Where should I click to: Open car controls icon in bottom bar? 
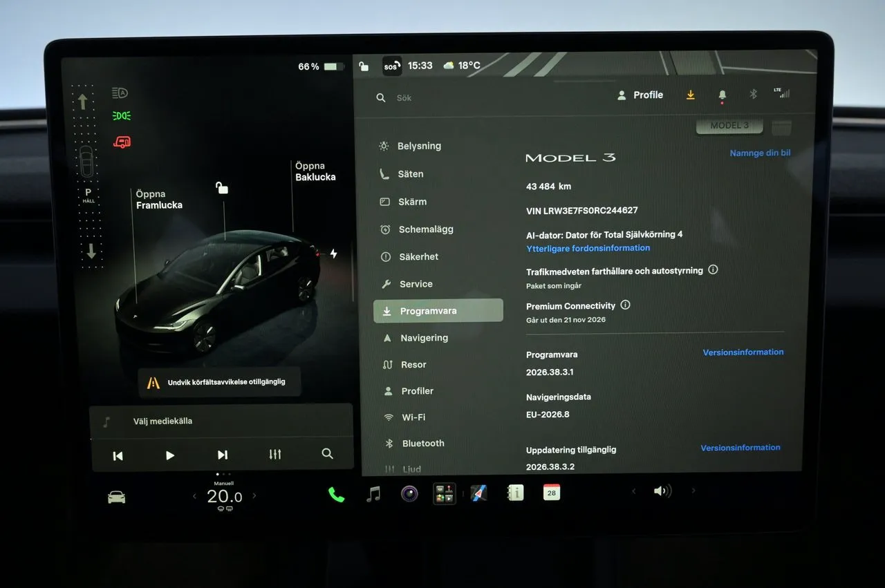pyautogui.click(x=117, y=497)
